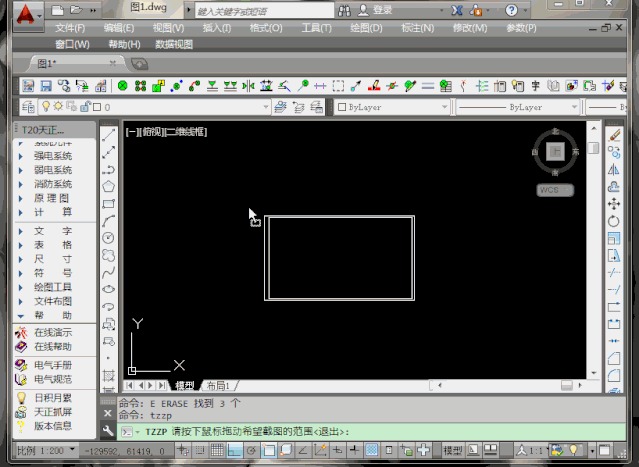The height and width of the screenshot is (467, 639).
Task: Toggle layer 0 on/off lightbulb
Action: [46, 107]
